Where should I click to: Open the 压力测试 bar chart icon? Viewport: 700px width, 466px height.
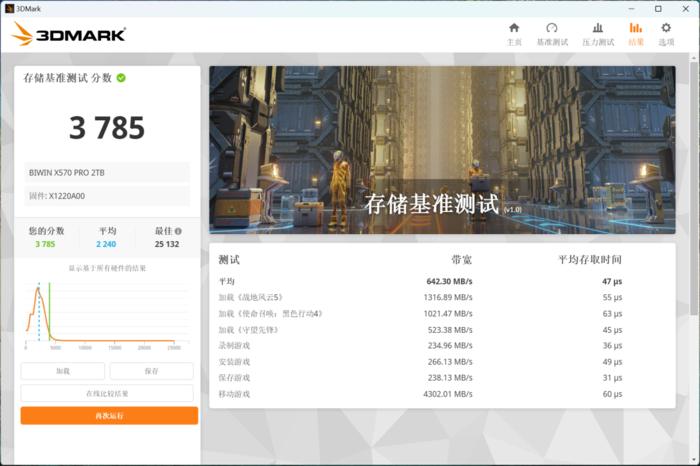(598, 29)
